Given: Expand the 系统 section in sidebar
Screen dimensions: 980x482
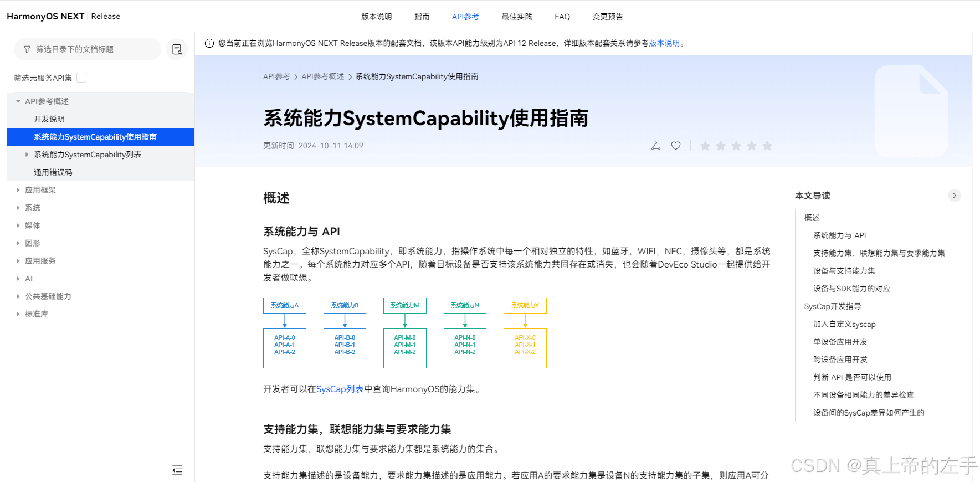Looking at the screenshot, I should [18, 208].
